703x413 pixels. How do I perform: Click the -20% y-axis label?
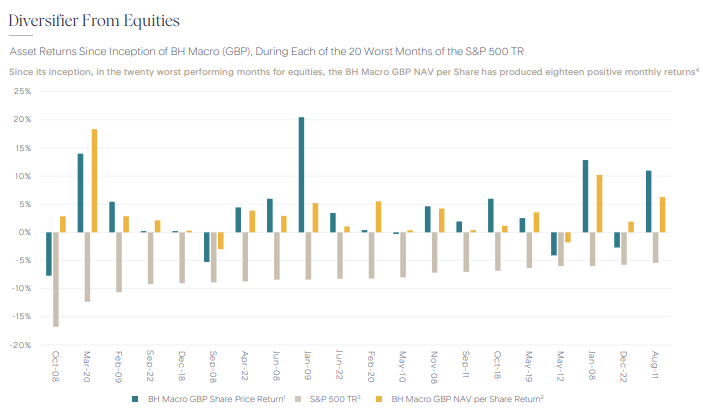pos(18,345)
